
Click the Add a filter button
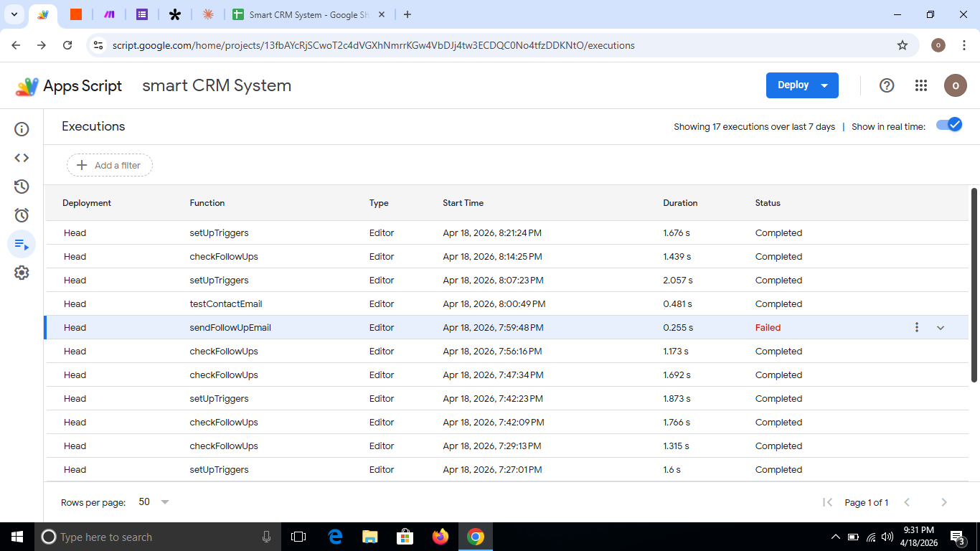pos(110,165)
